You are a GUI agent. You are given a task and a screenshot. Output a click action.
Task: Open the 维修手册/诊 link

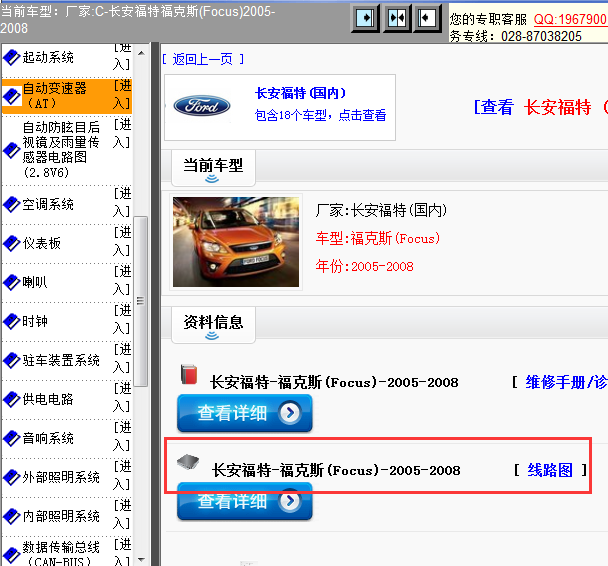click(566, 383)
